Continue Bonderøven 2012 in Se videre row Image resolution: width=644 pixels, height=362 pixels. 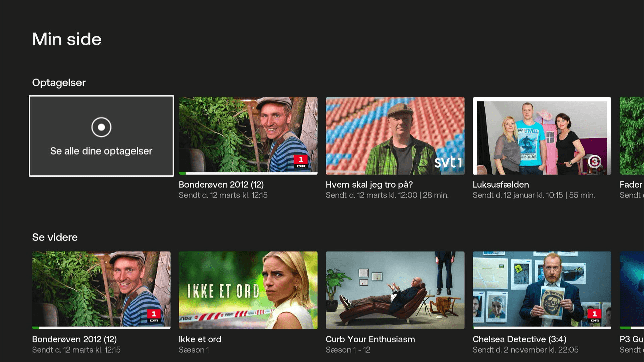(x=101, y=290)
